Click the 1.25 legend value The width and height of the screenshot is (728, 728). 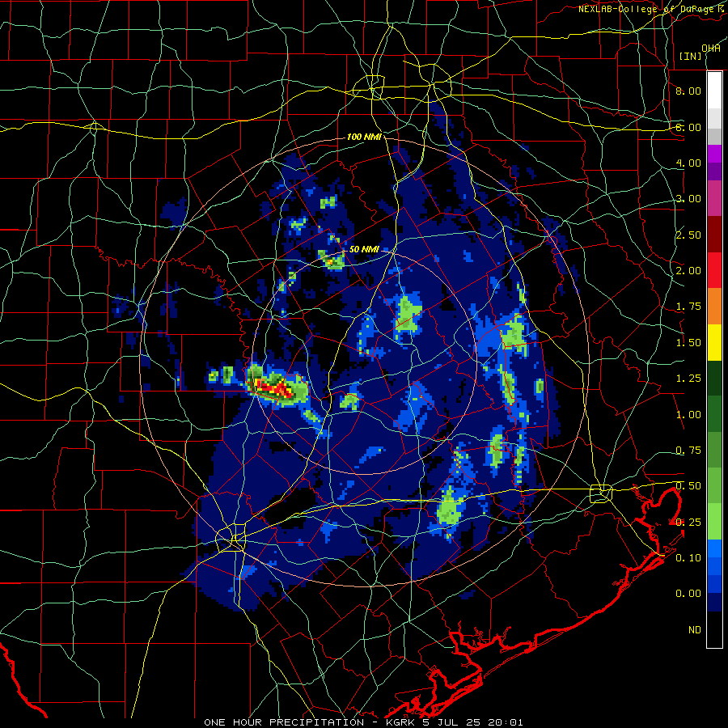click(688, 379)
